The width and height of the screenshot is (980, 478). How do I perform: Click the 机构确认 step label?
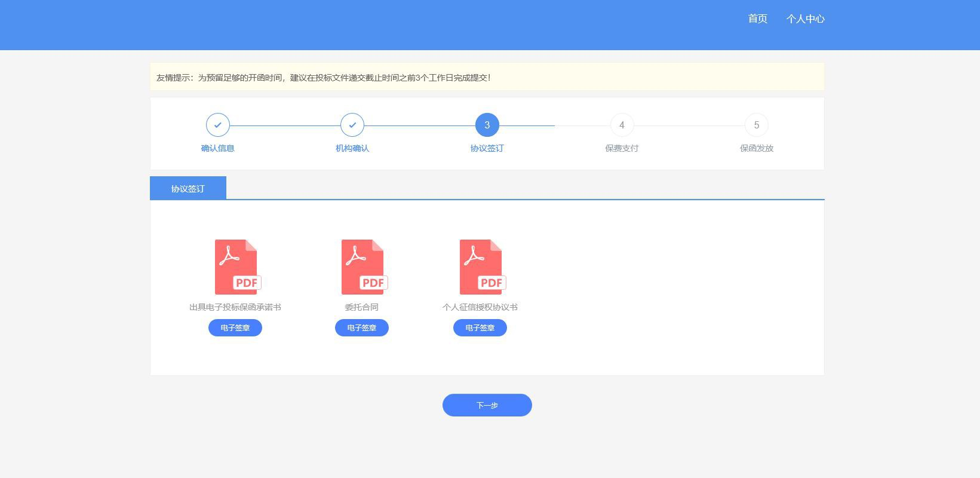coord(352,148)
